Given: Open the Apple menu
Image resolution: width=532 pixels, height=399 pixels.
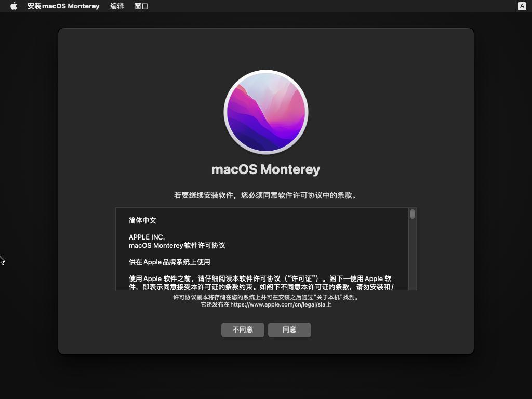Looking at the screenshot, I should click(x=13, y=6).
